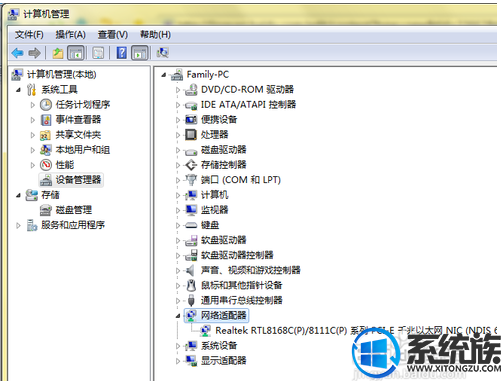
Task: Collapse the 存储 node arrow
Action: click(x=19, y=195)
